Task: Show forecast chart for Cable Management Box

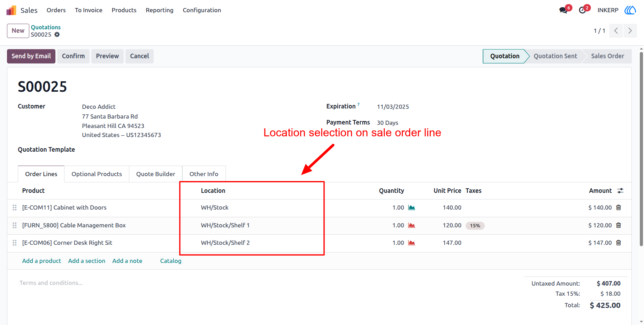Action: (x=412, y=225)
